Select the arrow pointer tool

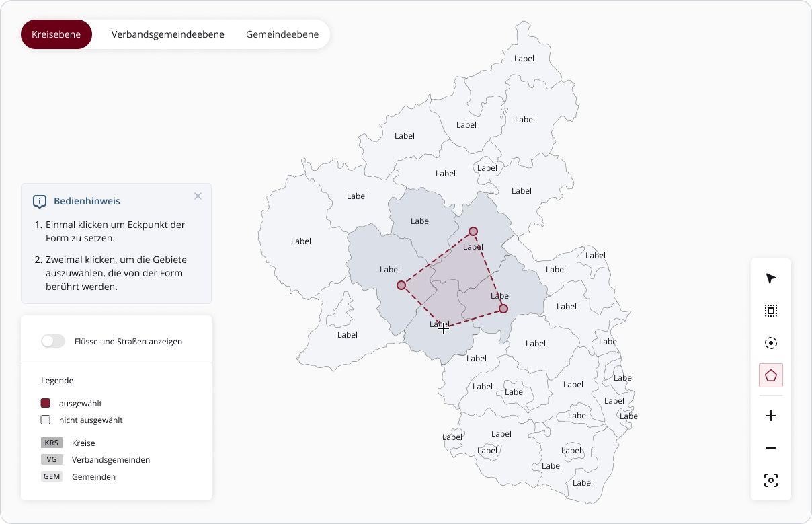pyautogui.click(x=771, y=278)
